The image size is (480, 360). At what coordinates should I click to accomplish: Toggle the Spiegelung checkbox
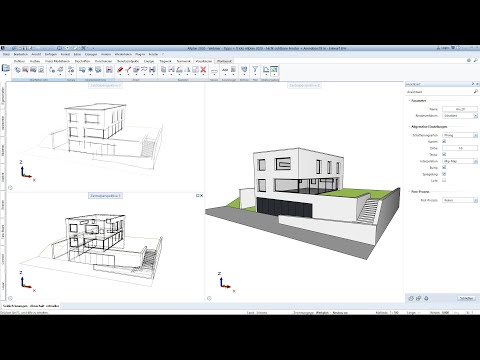point(444,174)
